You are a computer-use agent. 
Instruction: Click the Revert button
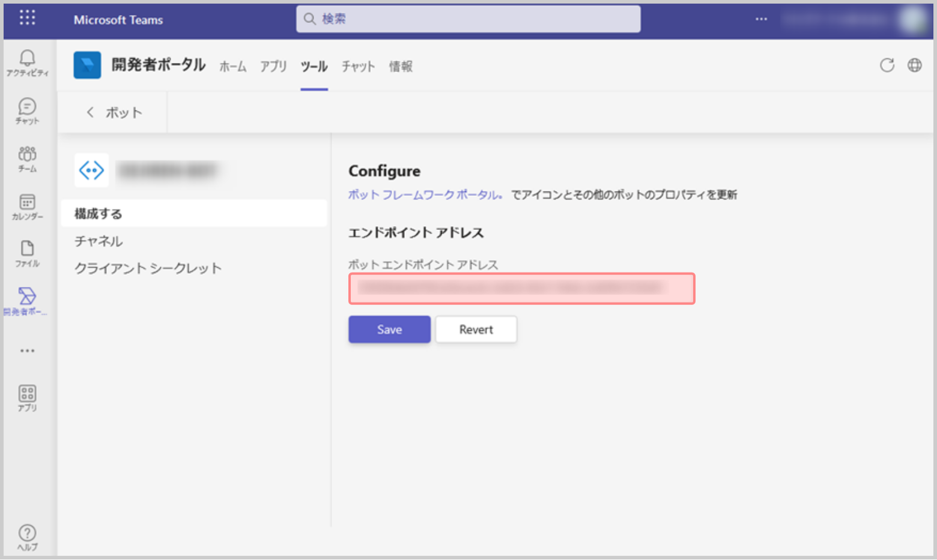click(x=476, y=330)
